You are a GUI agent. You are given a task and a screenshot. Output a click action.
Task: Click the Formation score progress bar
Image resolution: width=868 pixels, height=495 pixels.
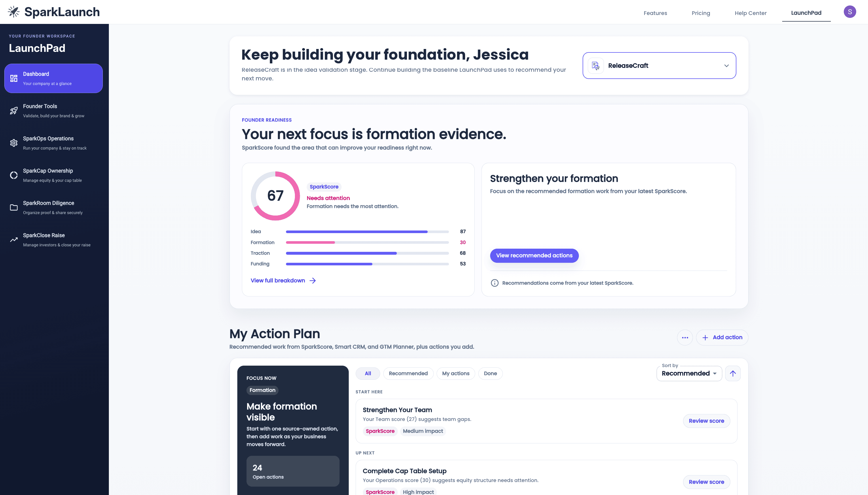(x=367, y=243)
